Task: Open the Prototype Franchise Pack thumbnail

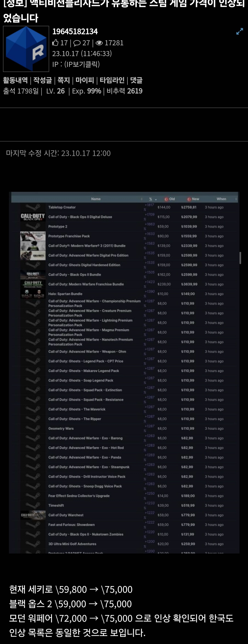Action: pos(33,236)
